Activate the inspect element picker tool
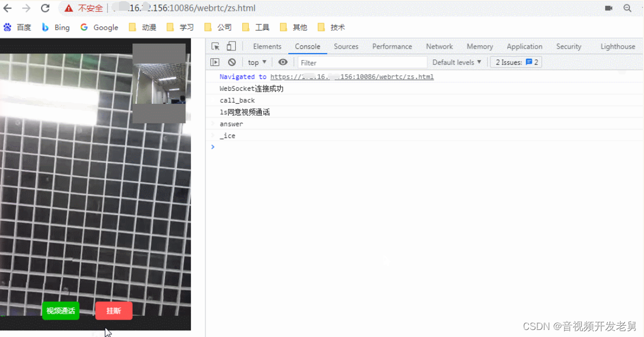The image size is (644, 337). 215,47
